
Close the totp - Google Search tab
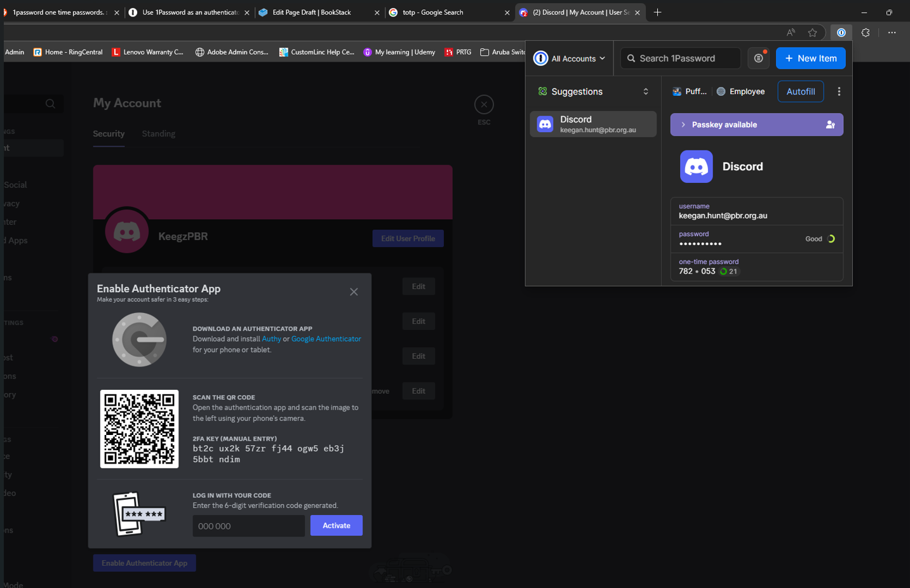coord(507,13)
